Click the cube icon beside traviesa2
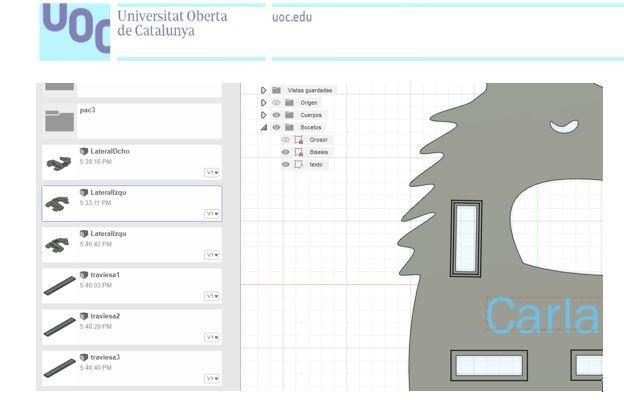This screenshot has height=400, width=624. tap(84, 316)
